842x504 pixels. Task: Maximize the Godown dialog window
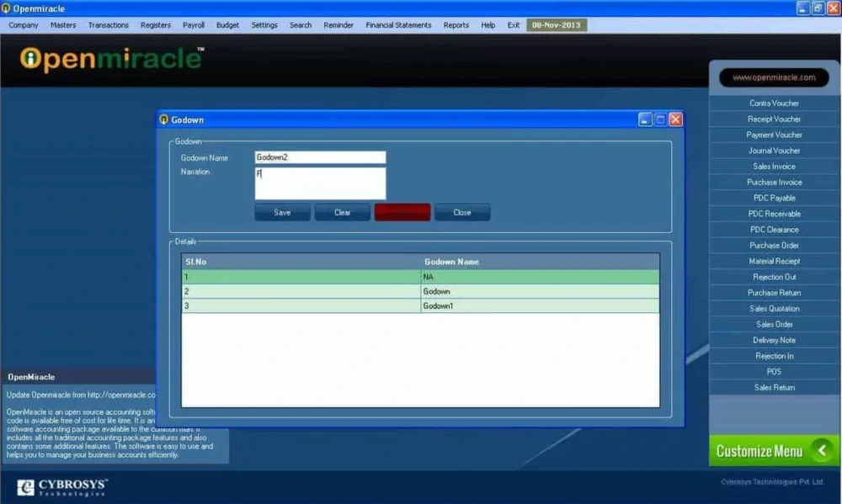click(660, 119)
